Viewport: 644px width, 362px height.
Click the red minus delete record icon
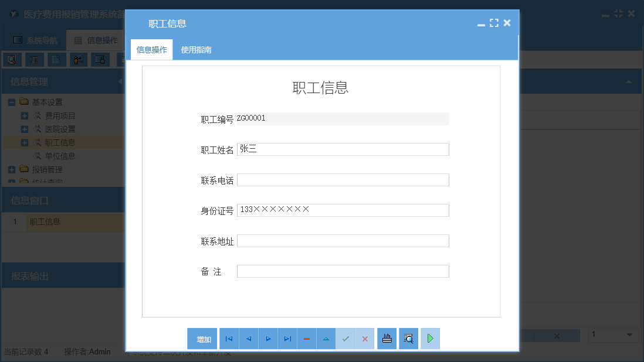[x=306, y=339]
